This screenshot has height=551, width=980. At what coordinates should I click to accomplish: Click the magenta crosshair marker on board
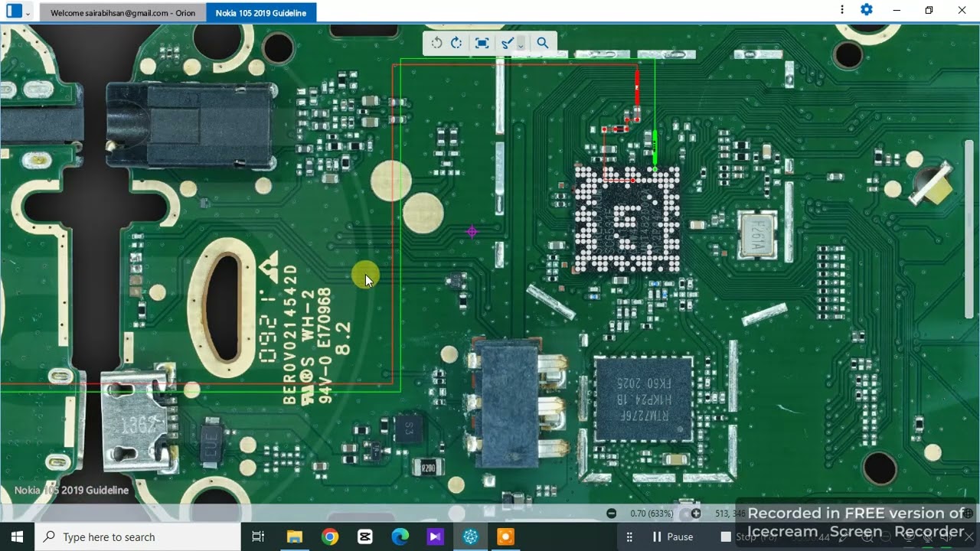[472, 231]
